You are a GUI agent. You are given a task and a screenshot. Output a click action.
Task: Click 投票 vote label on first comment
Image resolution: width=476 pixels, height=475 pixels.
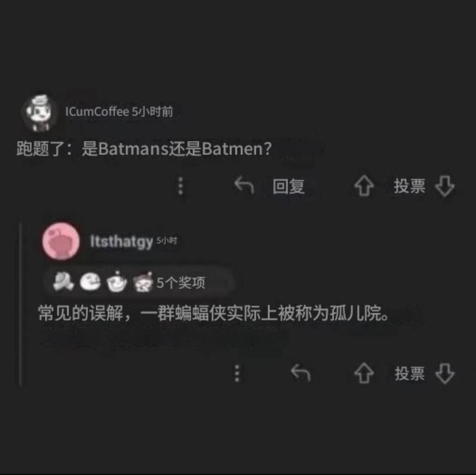[410, 186]
